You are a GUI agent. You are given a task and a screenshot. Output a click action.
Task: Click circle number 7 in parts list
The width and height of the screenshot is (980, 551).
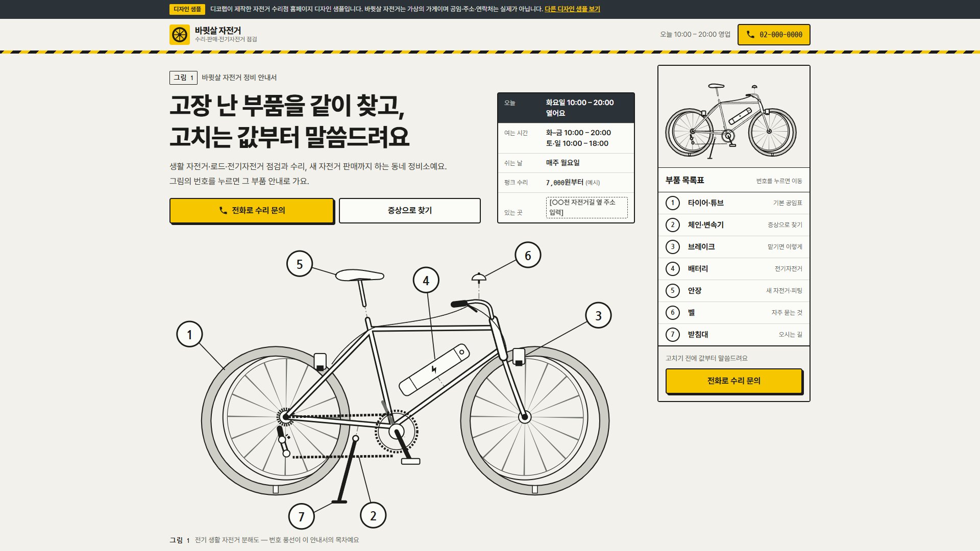pos(673,335)
